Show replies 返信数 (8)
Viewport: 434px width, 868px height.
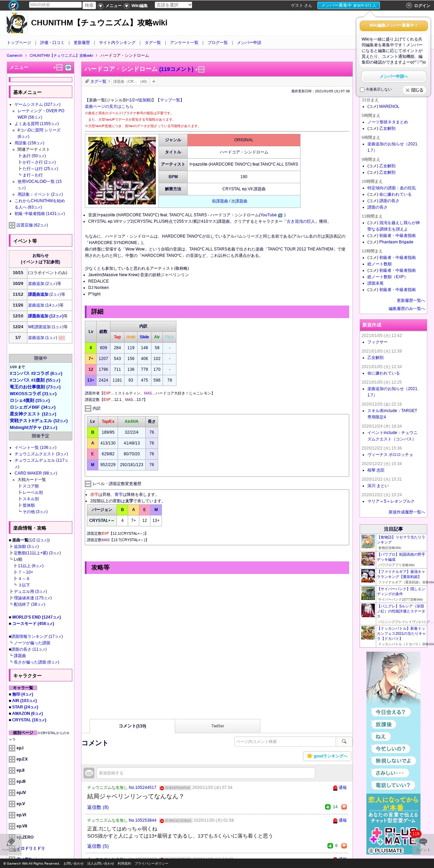[98, 807]
